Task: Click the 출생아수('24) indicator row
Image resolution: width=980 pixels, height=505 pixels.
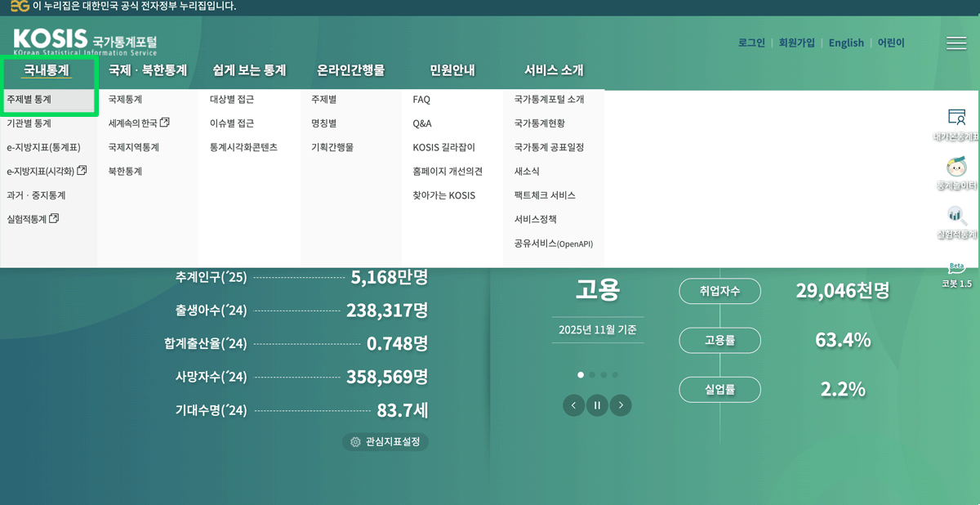Action: tap(301, 311)
